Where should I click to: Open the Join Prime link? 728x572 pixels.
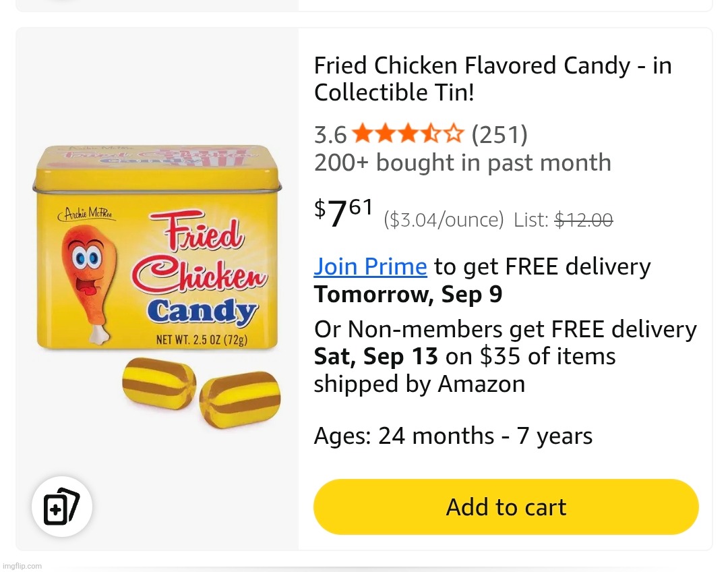pyautogui.click(x=370, y=267)
